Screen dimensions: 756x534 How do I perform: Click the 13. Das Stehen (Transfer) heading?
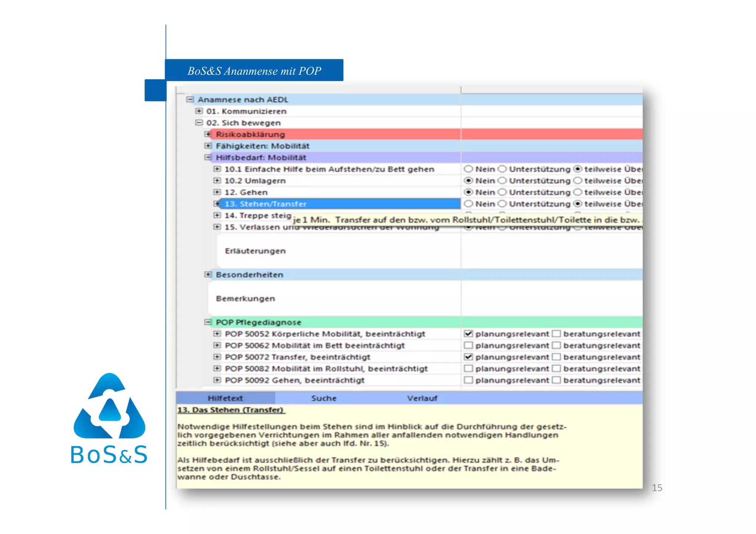pyautogui.click(x=231, y=410)
